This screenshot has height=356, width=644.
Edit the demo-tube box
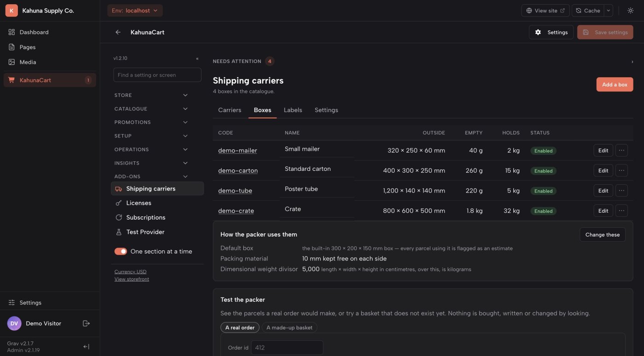click(x=603, y=191)
